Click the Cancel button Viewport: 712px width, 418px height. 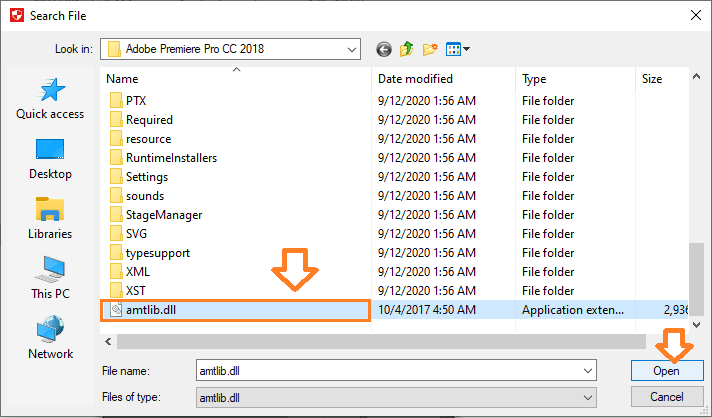point(667,396)
